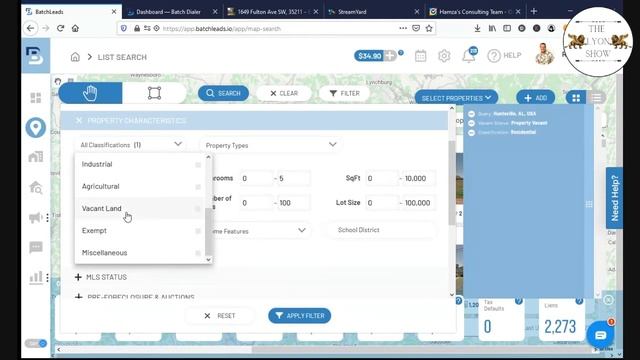Open the browser downloads arrow icon
The width and height of the screenshot is (640, 360).
pyautogui.click(x=477, y=28)
